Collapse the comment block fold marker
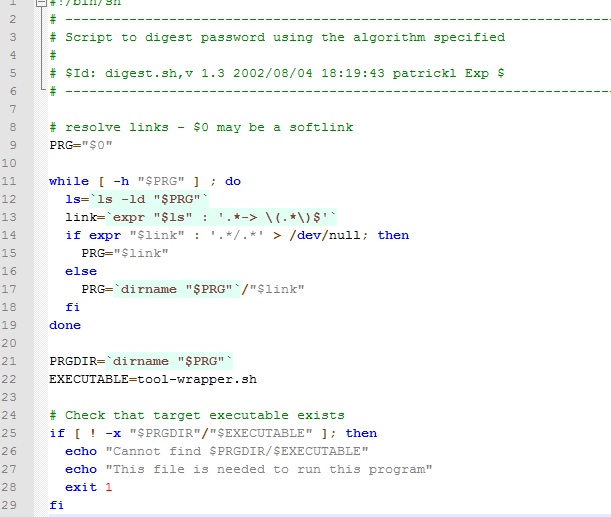Screen dimensions: 611x517 pyautogui.click(x=41, y=3)
